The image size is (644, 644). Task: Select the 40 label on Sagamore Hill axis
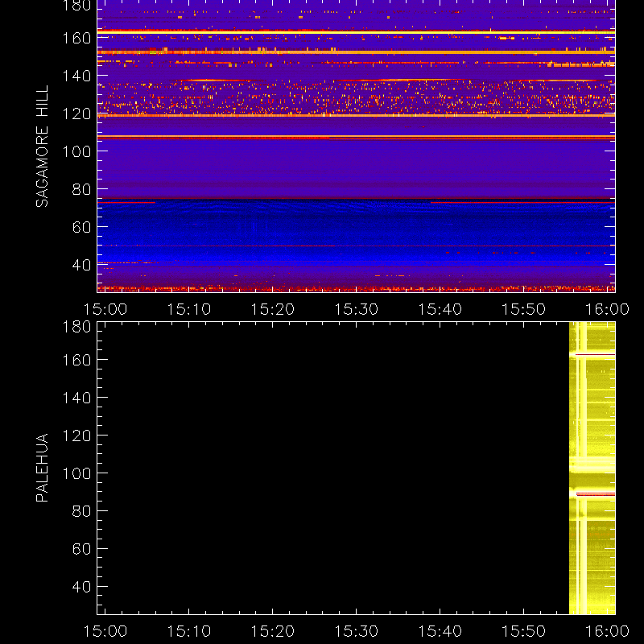pyautogui.click(x=81, y=265)
